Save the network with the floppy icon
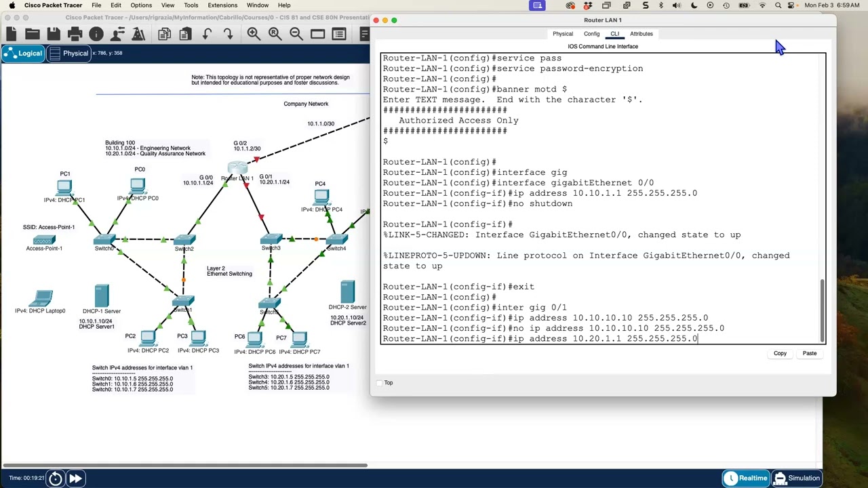 (54, 34)
